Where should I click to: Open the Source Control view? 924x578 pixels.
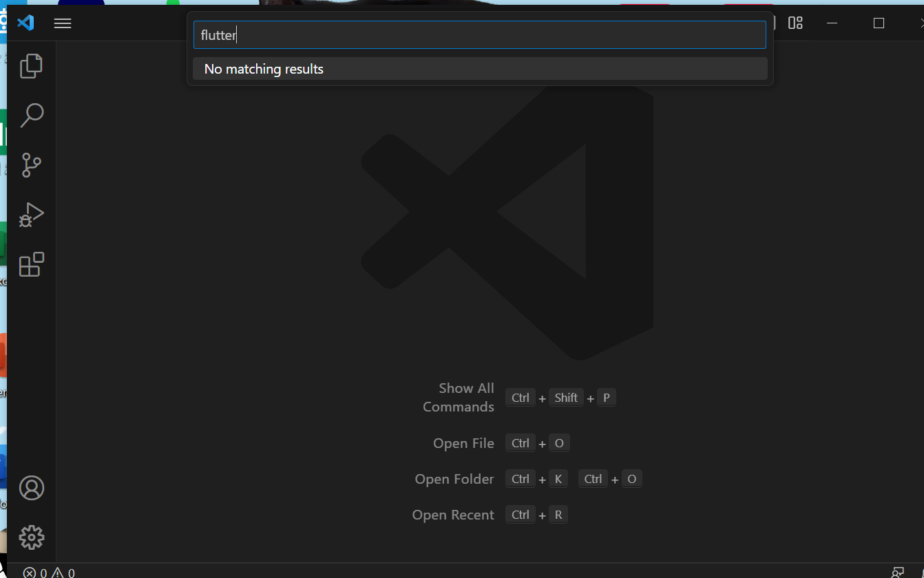pyautogui.click(x=32, y=165)
